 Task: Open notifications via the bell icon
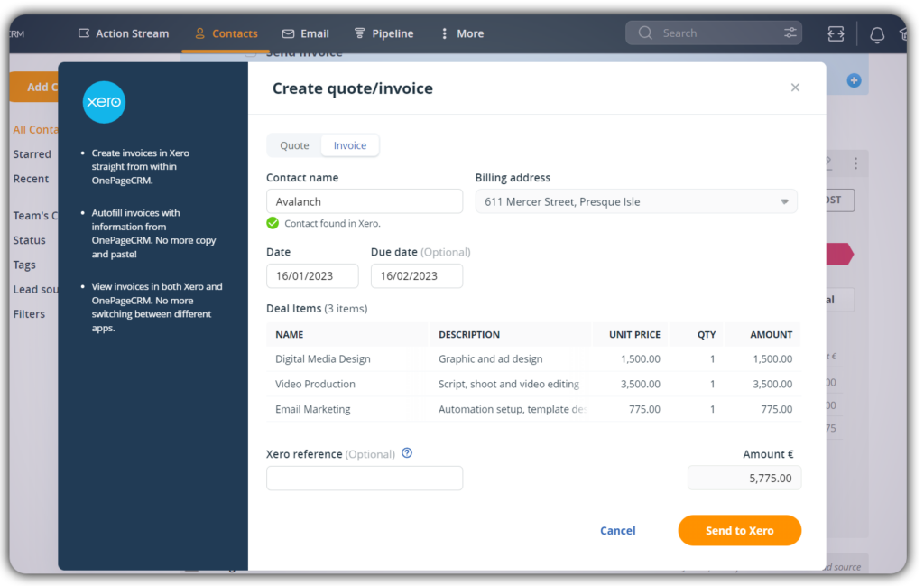pos(875,33)
